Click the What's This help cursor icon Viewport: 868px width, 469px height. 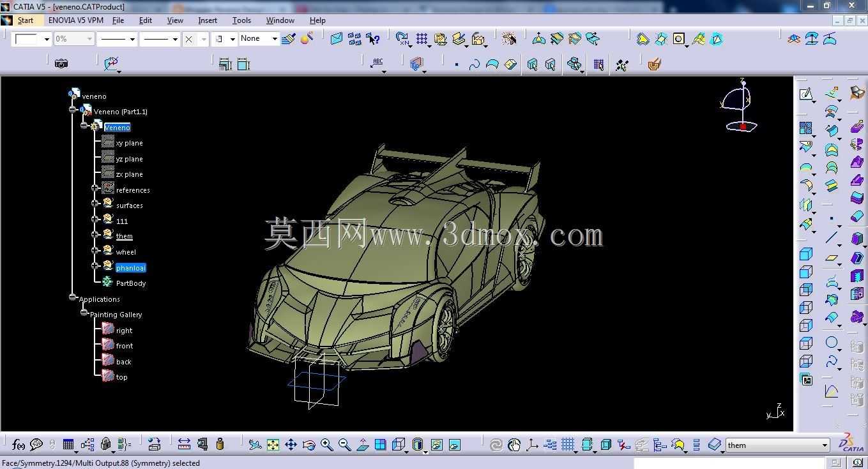coord(373,39)
